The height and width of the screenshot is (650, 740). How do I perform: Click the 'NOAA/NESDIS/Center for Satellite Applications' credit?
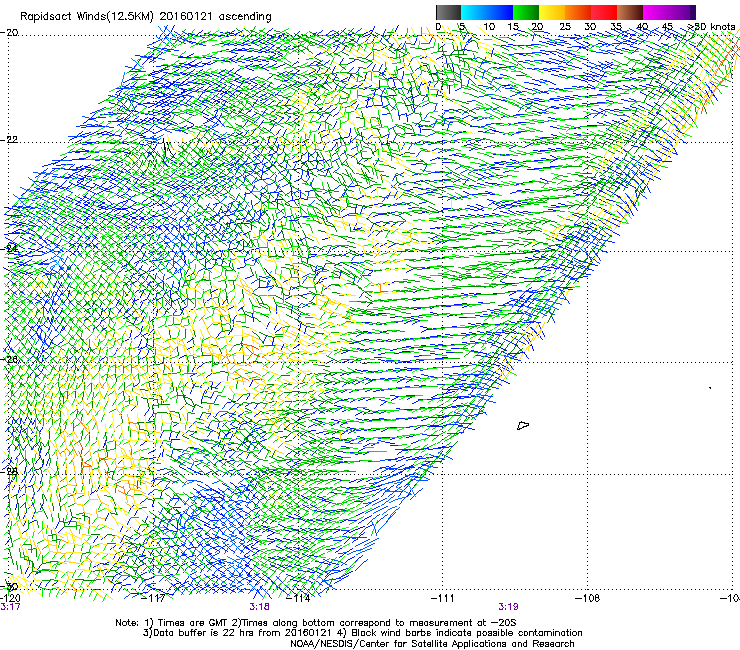432,644
